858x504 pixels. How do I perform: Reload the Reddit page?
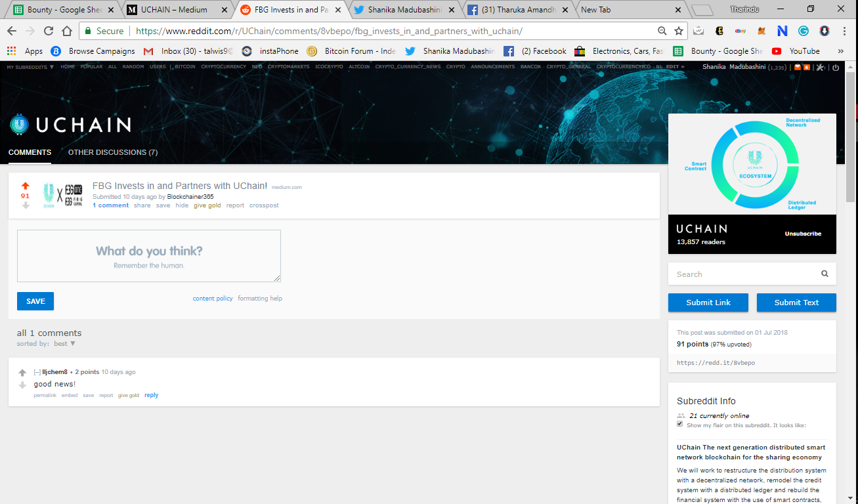48,31
